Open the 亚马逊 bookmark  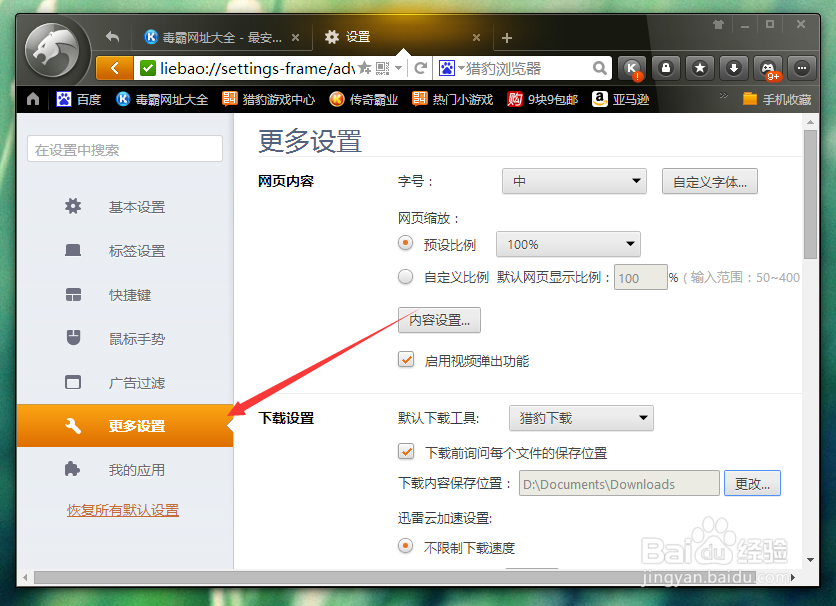pos(621,99)
